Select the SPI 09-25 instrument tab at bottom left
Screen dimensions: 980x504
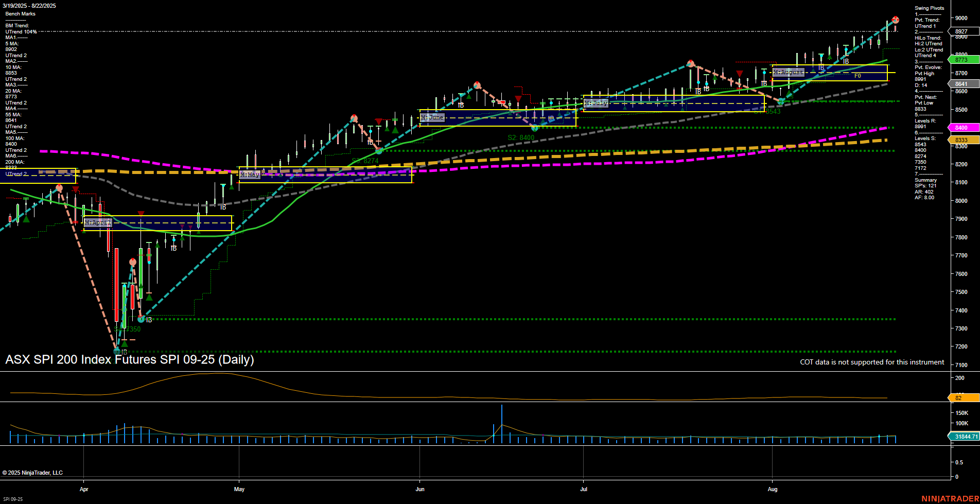pyautogui.click(x=13, y=499)
